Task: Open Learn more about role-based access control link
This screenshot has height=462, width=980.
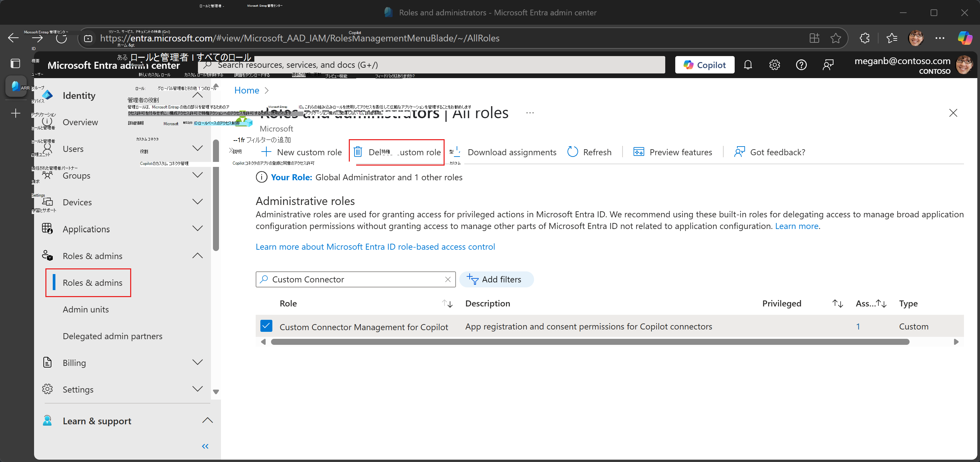Action: [375, 247]
